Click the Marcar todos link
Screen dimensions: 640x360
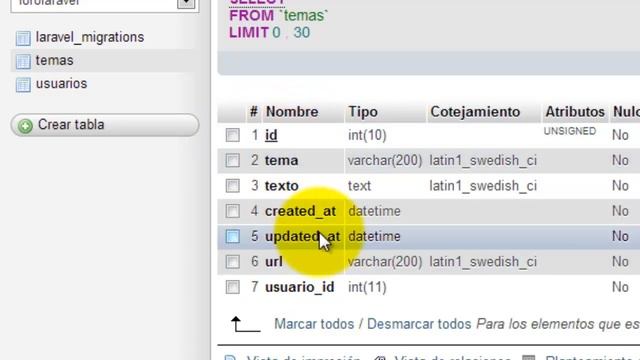pos(314,324)
